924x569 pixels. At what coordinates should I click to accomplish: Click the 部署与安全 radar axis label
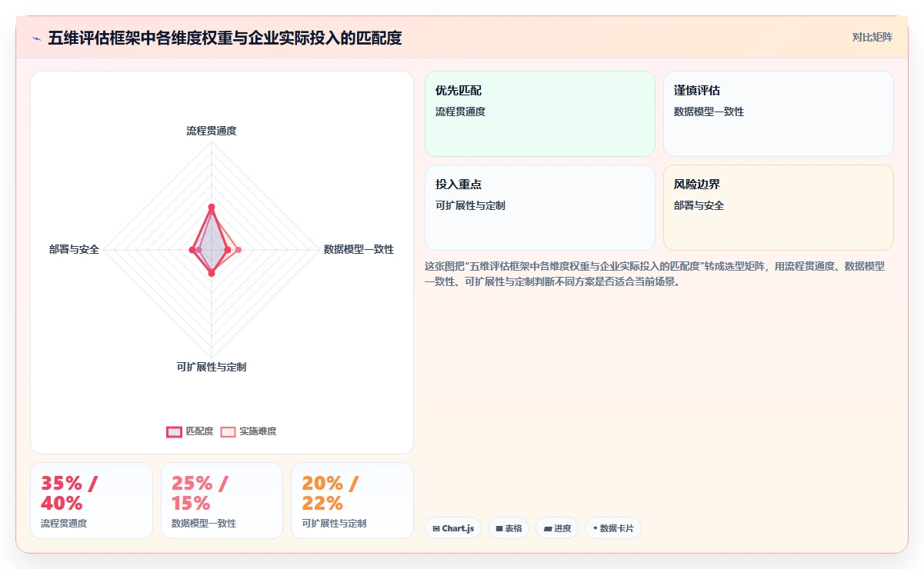(74, 249)
